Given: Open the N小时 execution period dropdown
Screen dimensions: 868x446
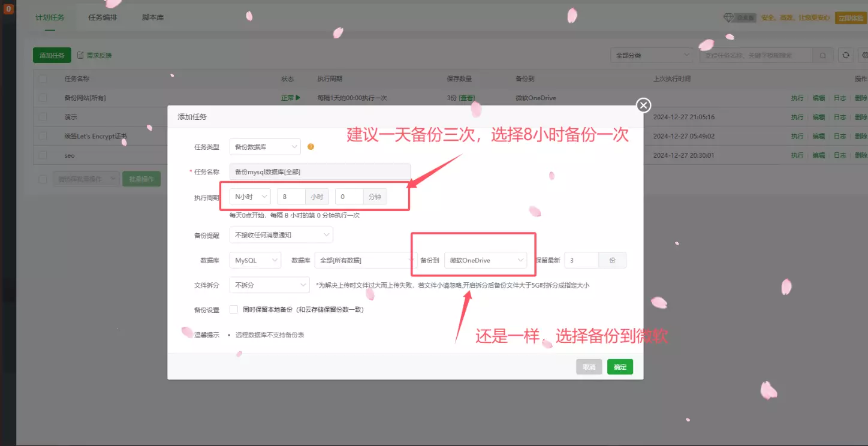Looking at the screenshot, I should 249,196.
